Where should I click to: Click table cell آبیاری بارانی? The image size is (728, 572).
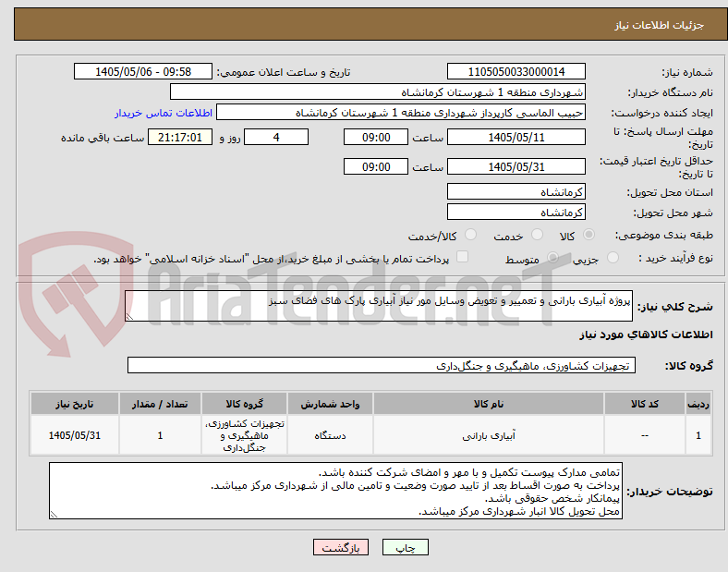point(489,435)
